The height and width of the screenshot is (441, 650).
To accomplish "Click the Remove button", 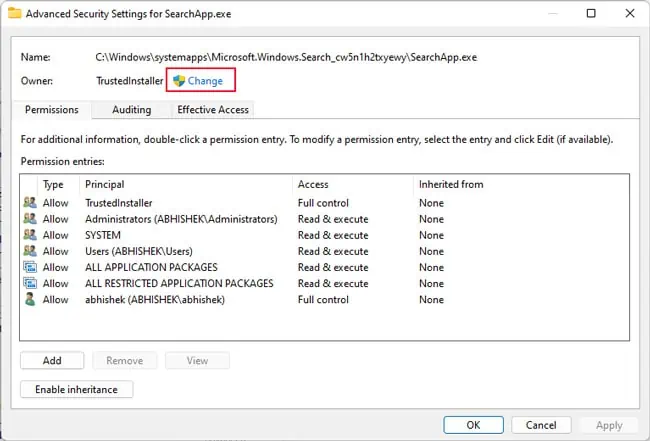I will pyautogui.click(x=124, y=361).
